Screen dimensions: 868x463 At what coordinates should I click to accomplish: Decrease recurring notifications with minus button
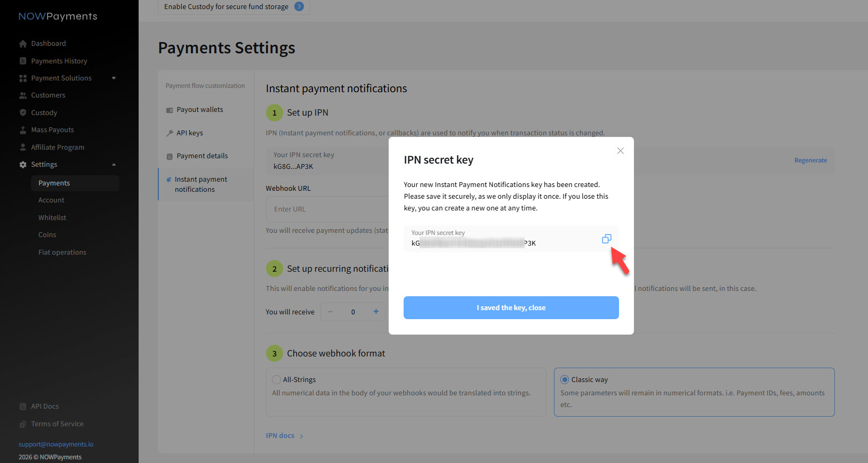(331, 312)
